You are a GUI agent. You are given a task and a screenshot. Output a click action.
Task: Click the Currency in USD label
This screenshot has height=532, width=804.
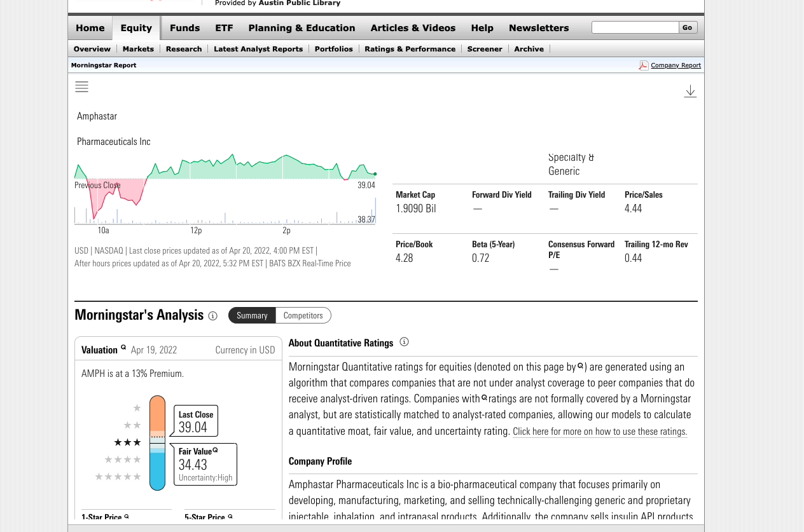tap(246, 350)
